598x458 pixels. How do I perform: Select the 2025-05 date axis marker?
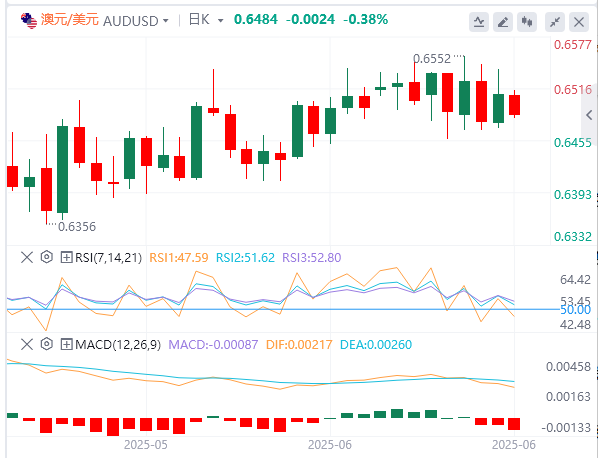click(146, 445)
